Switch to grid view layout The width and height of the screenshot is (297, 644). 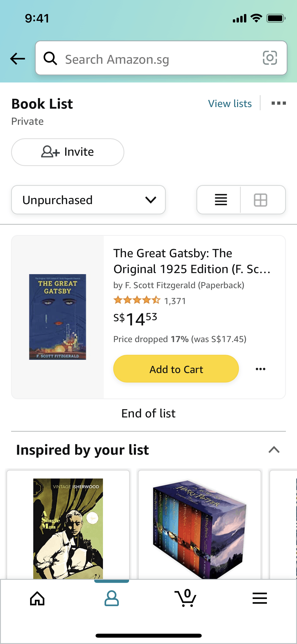coord(261,200)
